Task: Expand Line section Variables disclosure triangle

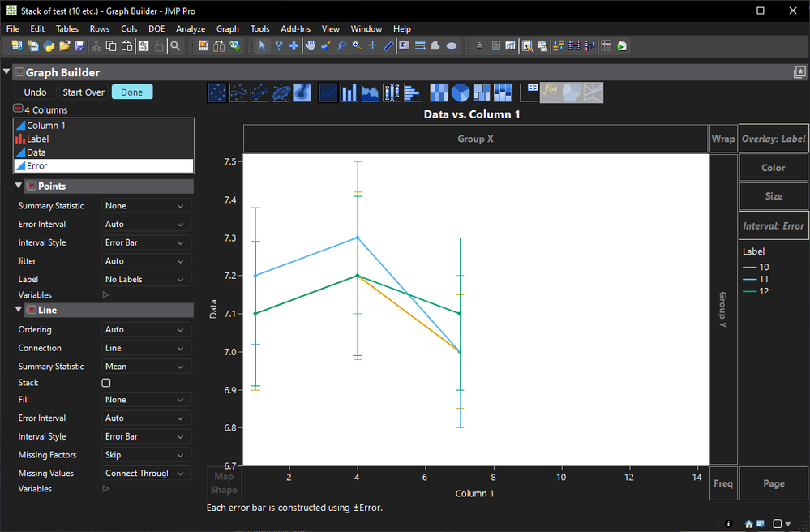Action: [105, 489]
